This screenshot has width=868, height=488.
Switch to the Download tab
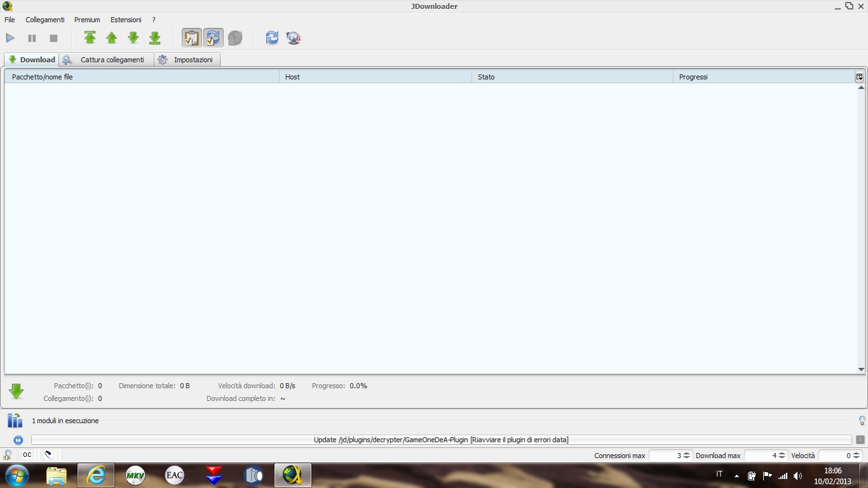pyautogui.click(x=31, y=60)
